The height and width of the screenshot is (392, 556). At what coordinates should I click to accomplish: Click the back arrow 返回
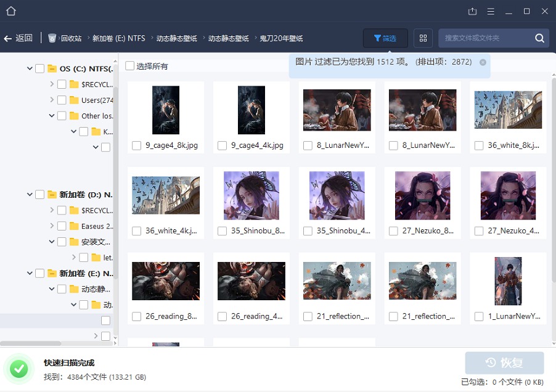click(x=18, y=38)
